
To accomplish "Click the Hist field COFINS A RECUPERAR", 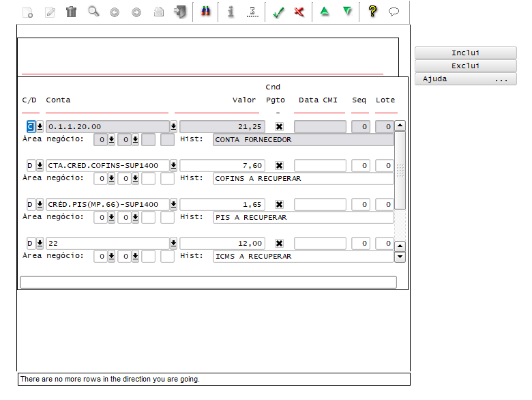I will pos(304,179).
